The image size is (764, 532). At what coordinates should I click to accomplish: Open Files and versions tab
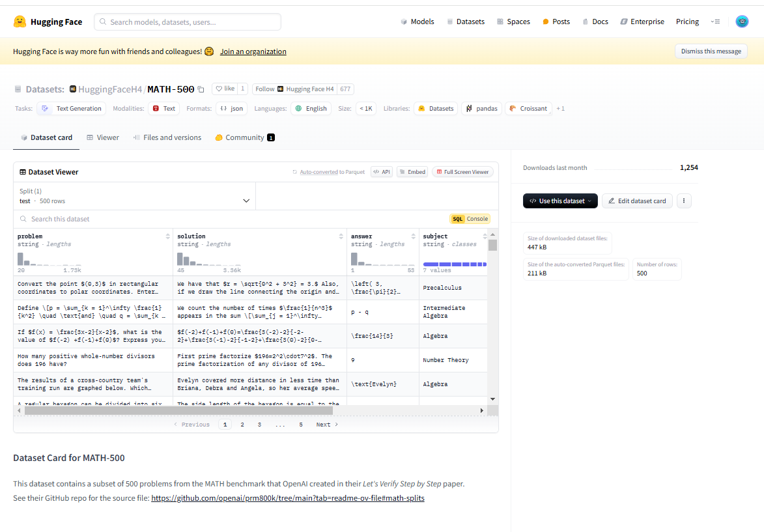[167, 137]
